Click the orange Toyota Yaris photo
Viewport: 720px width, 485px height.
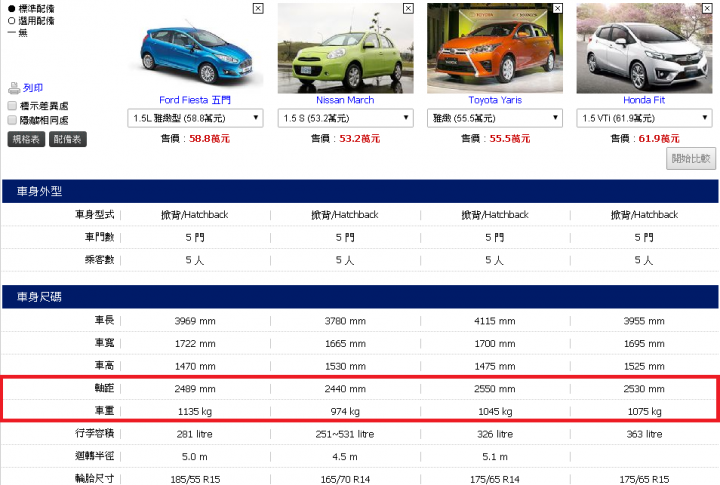click(495, 48)
